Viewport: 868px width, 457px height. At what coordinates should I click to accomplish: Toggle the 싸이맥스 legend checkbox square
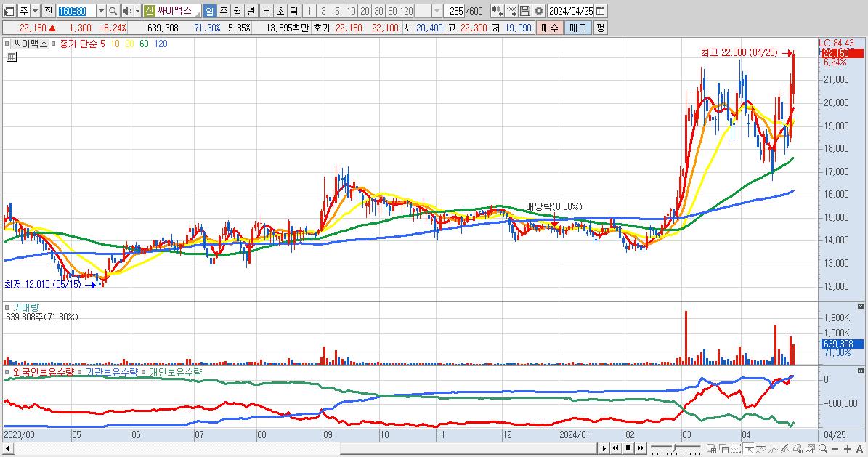click(7, 44)
